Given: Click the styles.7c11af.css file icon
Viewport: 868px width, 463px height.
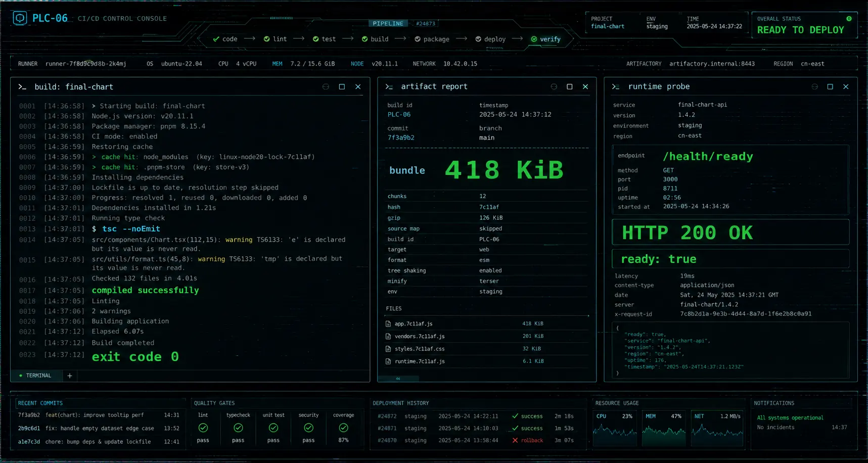Looking at the screenshot, I should (x=388, y=349).
